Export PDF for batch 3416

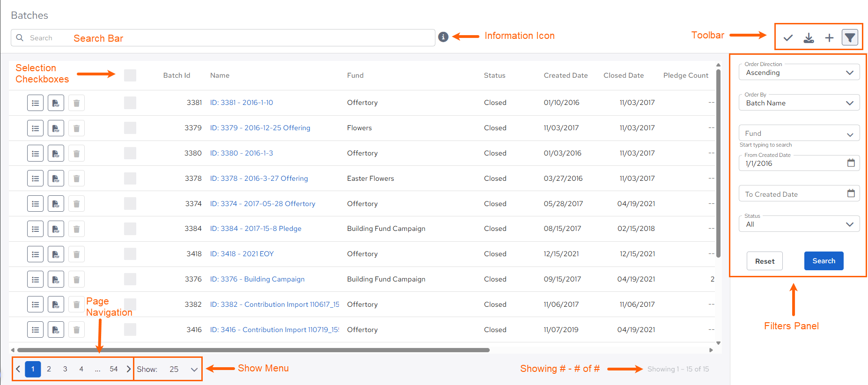tap(56, 330)
